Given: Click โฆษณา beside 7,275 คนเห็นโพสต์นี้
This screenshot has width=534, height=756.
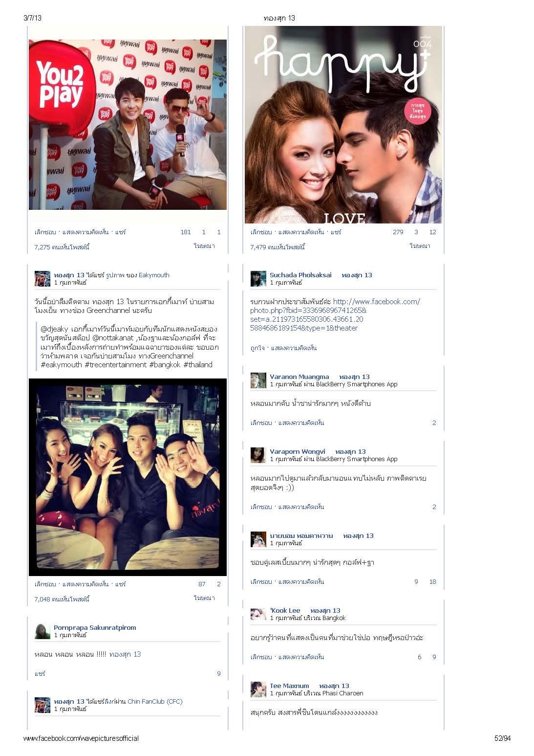Looking at the screenshot, I should pos(204,246).
